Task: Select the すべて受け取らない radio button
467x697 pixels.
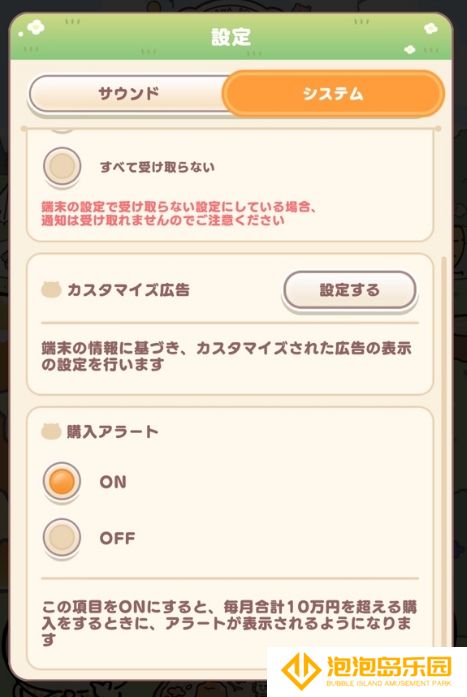Action: pyautogui.click(x=62, y=166)
